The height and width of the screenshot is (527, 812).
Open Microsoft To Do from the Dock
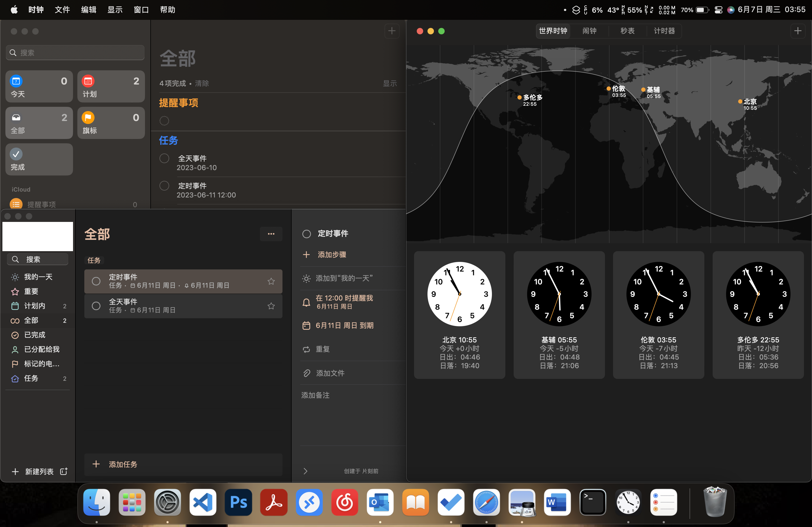pyautogui.click(x=451, y=503)
